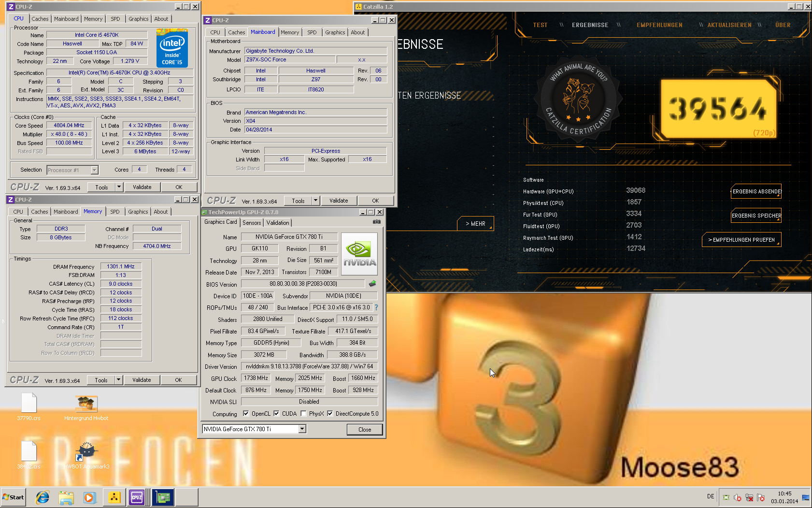
Task: Click EMPFEHLUNGEN PRUEFEN button
Action: point(741,240)
